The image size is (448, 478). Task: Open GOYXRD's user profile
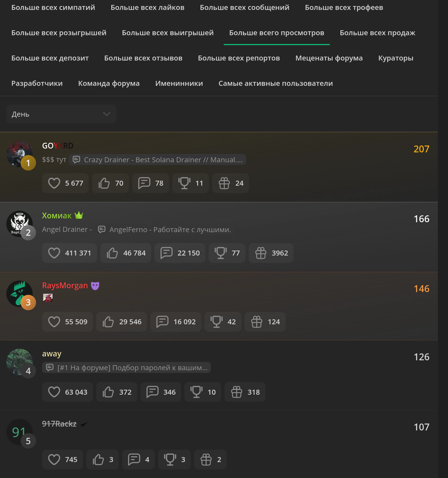pos(57,146)
